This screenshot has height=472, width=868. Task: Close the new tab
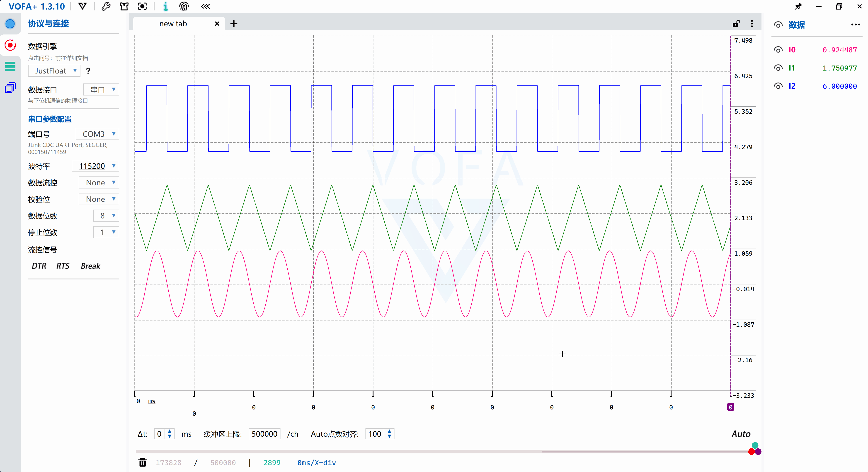[217, 24]
